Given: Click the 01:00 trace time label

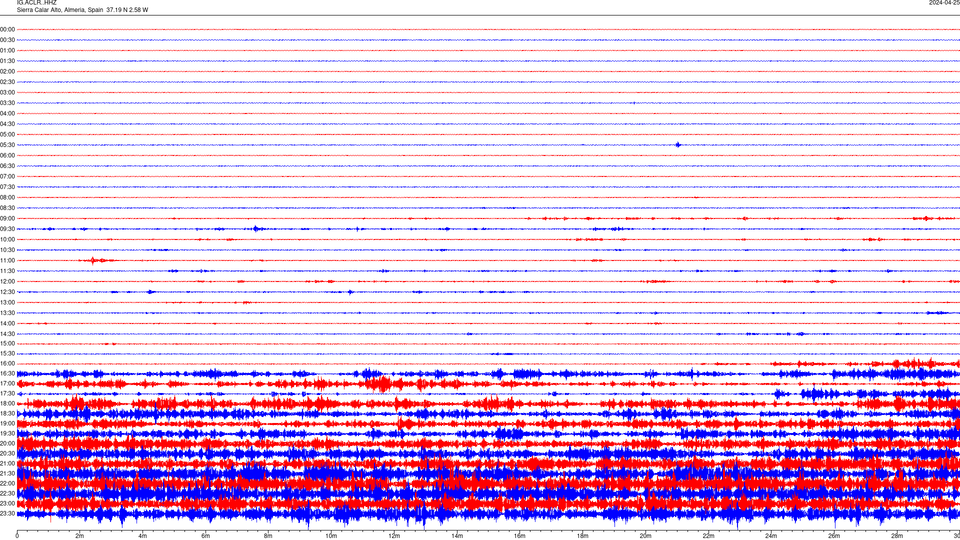Looking at the screenshot, I should pyautogui.click(x=7, y=50).
